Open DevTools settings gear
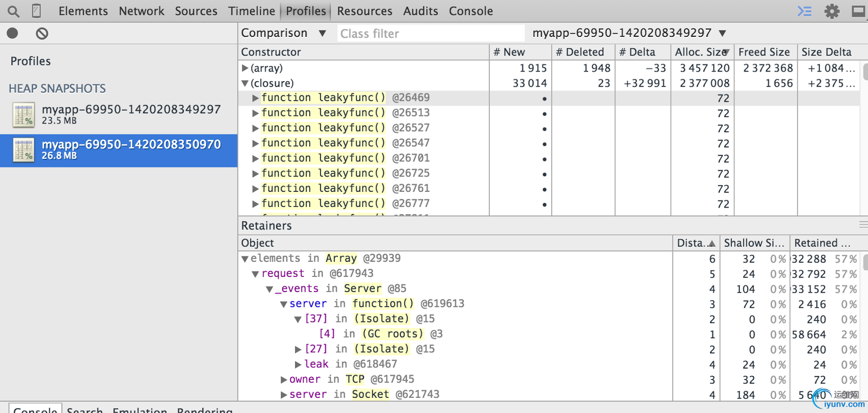This screenshot has height=413, width=868. click(x=832, y=11)
